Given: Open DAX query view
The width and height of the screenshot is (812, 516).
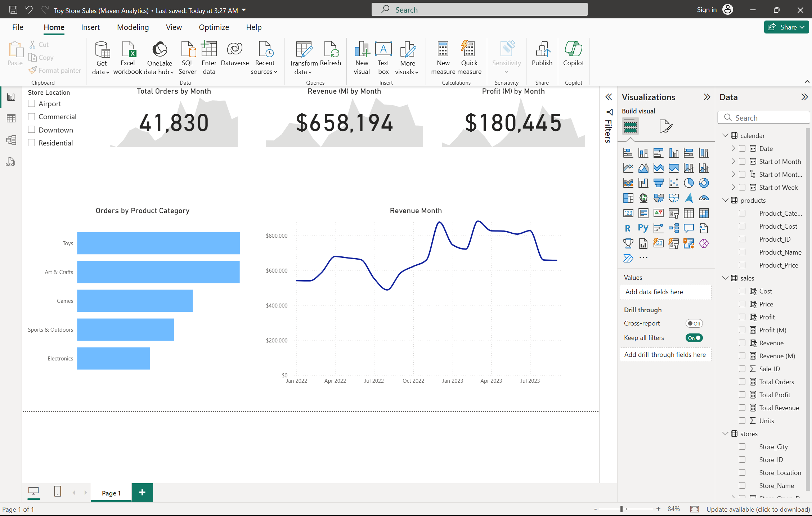Looking at the screenshot, I should (11, 162).
